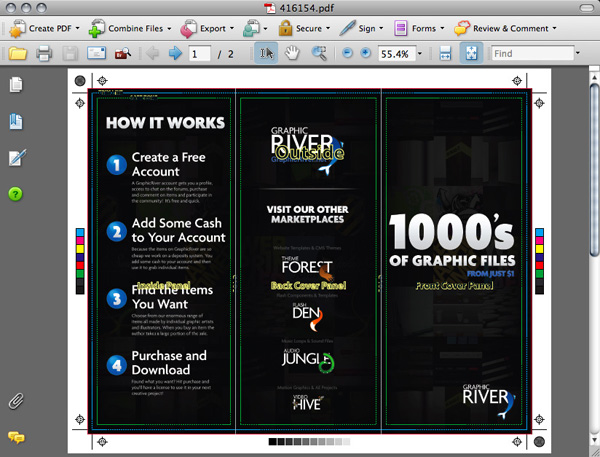
Task: Open a file with the folder icon
Action: coord(18,54)
